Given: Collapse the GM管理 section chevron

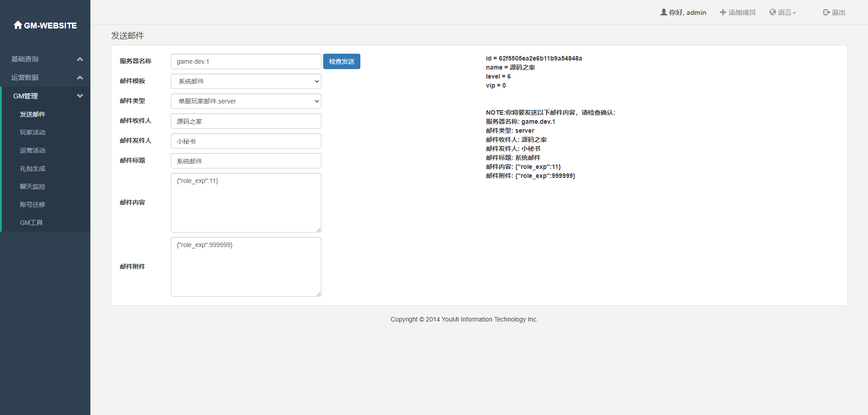Looking at the screenshot, I should coord(80,96).
